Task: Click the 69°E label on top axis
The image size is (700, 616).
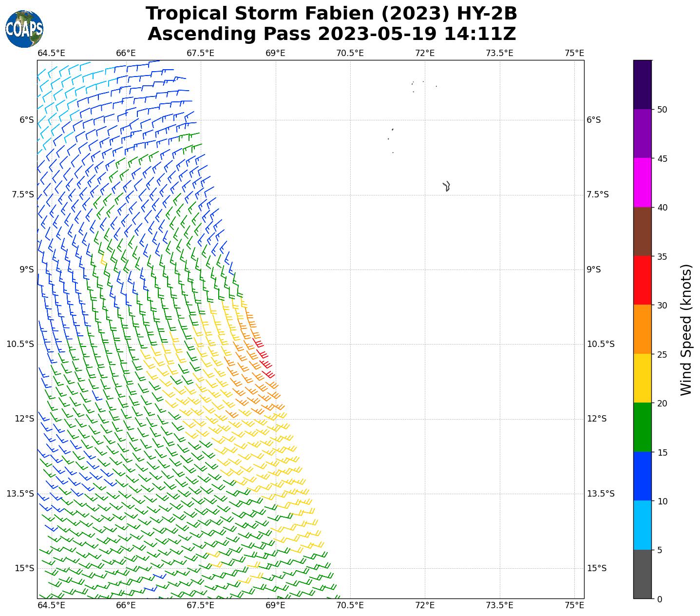Action: [x=275, y=53]
